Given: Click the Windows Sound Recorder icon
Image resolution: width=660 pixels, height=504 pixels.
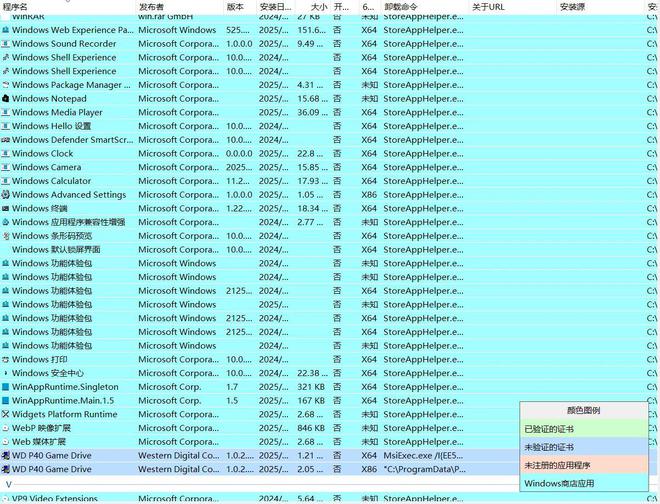Looking at the screenshot, I should tap(5, 44).
